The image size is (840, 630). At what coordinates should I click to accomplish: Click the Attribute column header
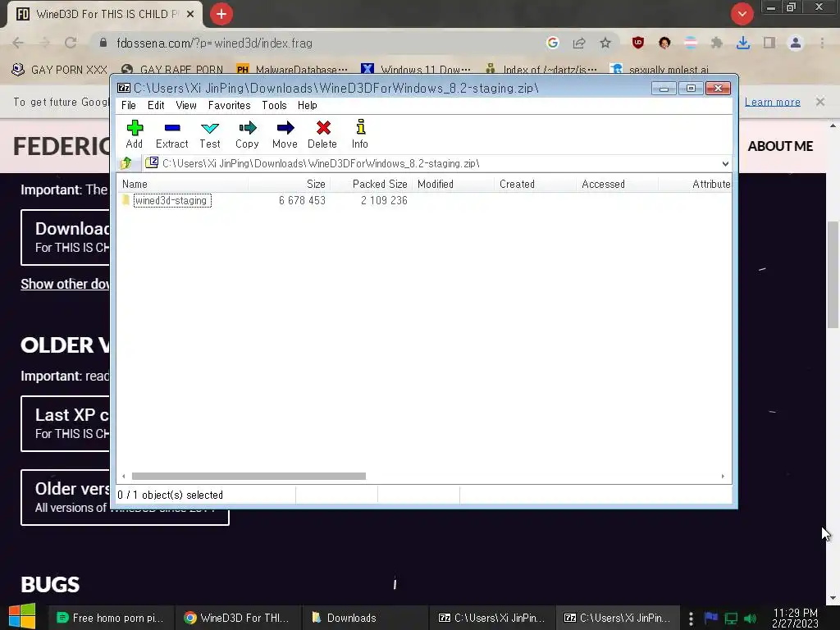point(696,185)
